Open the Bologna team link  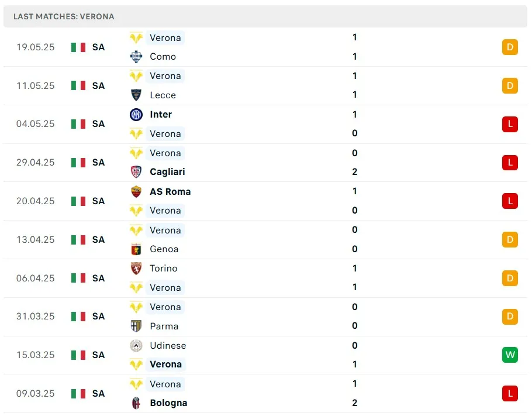[x=168, y=403]
